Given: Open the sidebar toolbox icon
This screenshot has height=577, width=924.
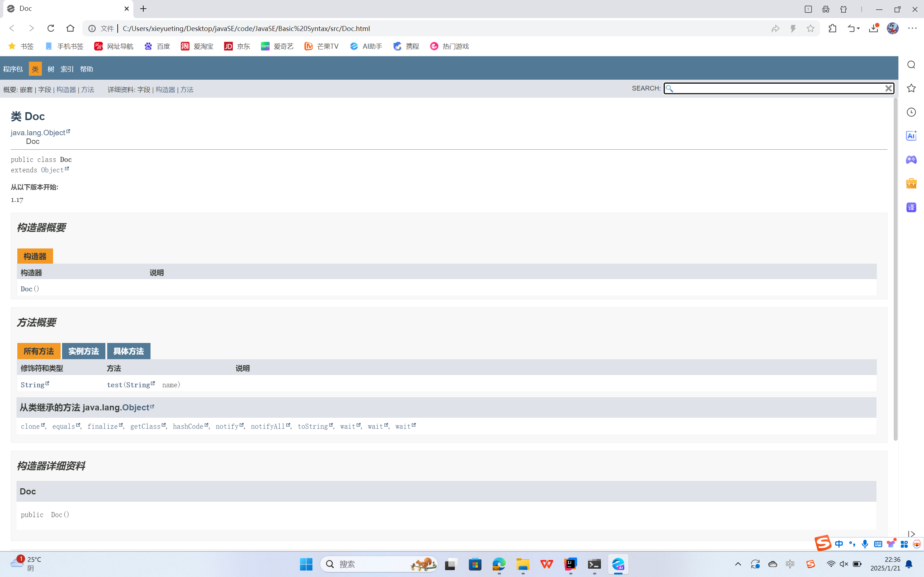Looking at the screenshot, I should click(911, 184).
